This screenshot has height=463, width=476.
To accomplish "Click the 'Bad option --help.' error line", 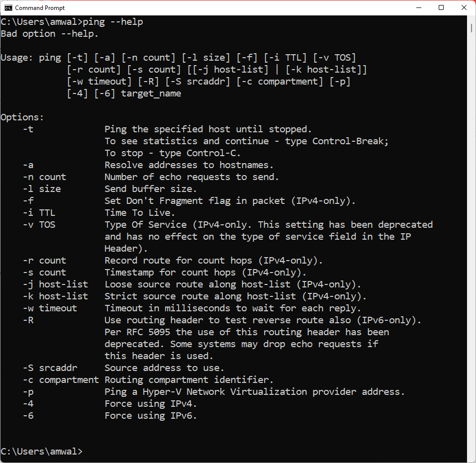I will coord(50,34).
